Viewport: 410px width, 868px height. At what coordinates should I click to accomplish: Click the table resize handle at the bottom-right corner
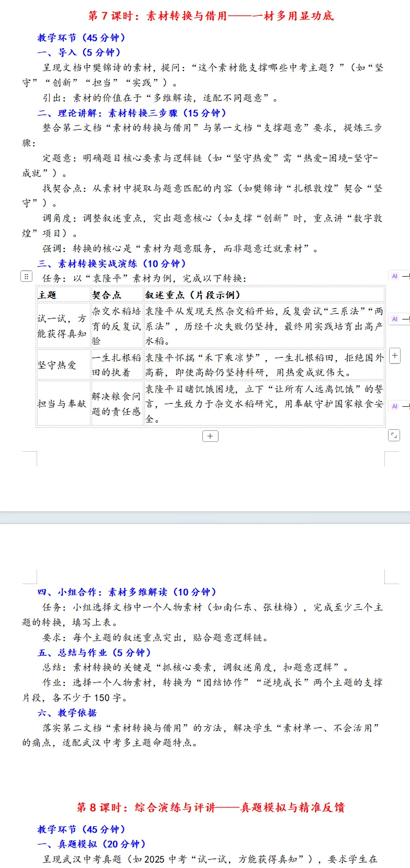(394, 435)
